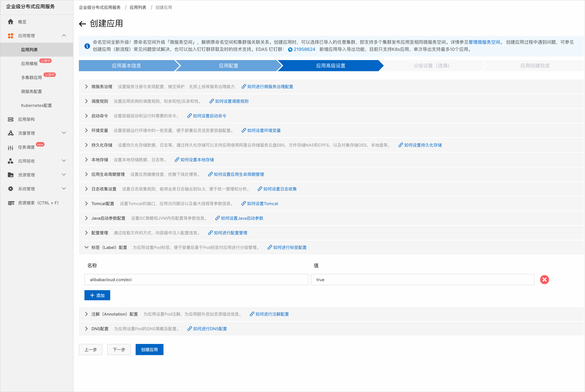Expand the Tomcat配置 section
Viewport: 585px width, 392px height.
[86, 203]
